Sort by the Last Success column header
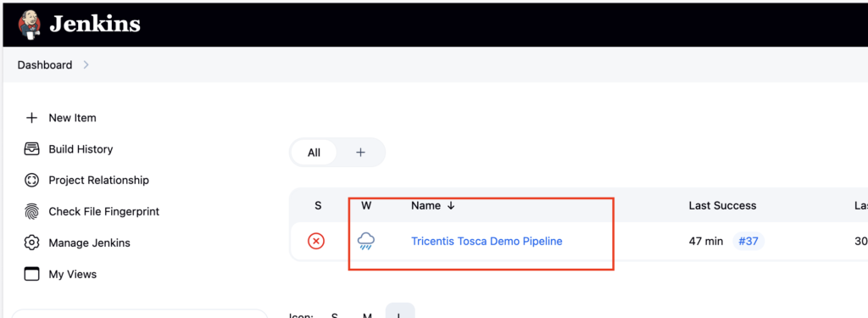The height and width of the screenshot is (318, 868). coord(722,205)
